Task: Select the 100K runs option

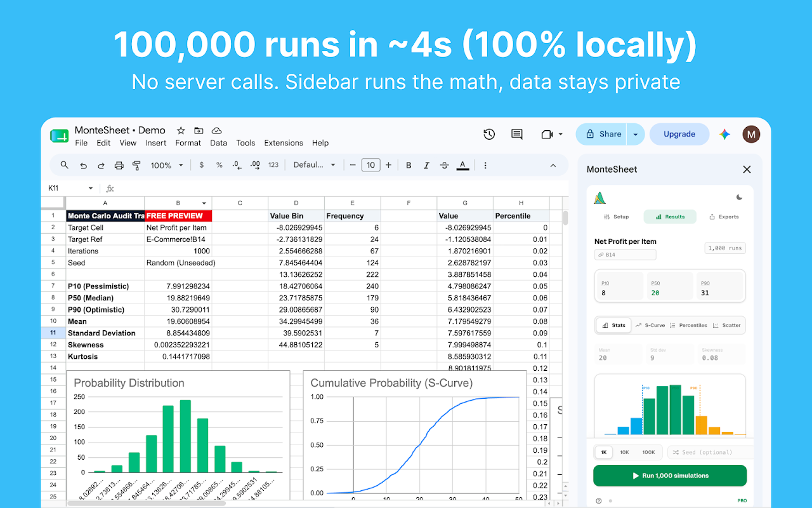Action: (x=648, y=452)
